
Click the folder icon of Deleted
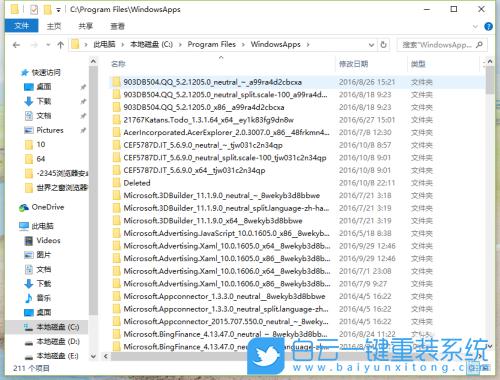(x=116, y=183)
